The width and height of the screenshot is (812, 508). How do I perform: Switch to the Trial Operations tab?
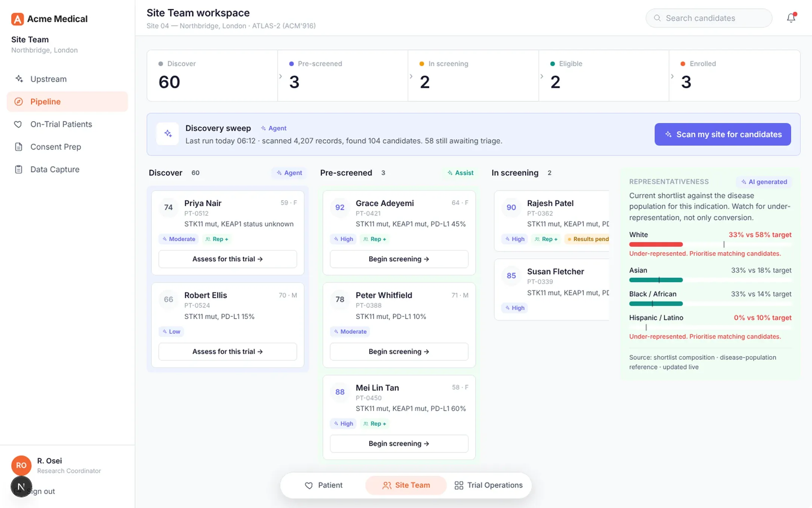tap(488, 485)
